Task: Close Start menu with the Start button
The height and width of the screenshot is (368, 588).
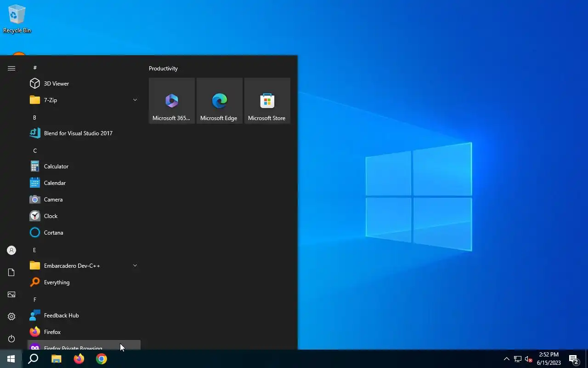Action: [x=11, y=359]
